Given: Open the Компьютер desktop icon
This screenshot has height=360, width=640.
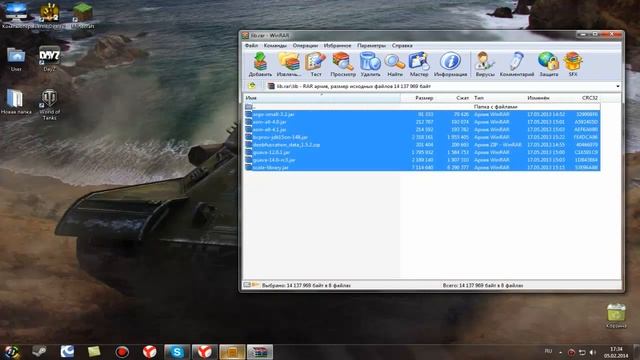Looking at the screenshot, I should click(x=16, y=16).
